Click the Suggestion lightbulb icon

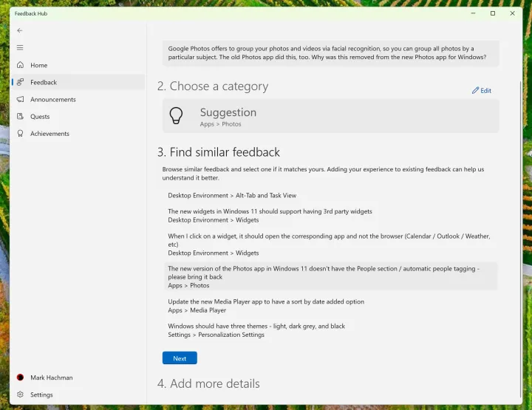tap(176, 116)
